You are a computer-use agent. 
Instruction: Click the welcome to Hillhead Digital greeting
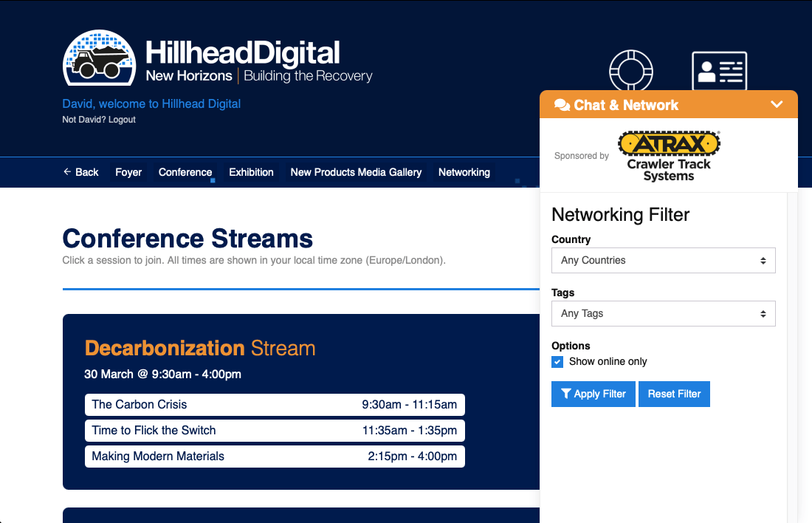151,103
